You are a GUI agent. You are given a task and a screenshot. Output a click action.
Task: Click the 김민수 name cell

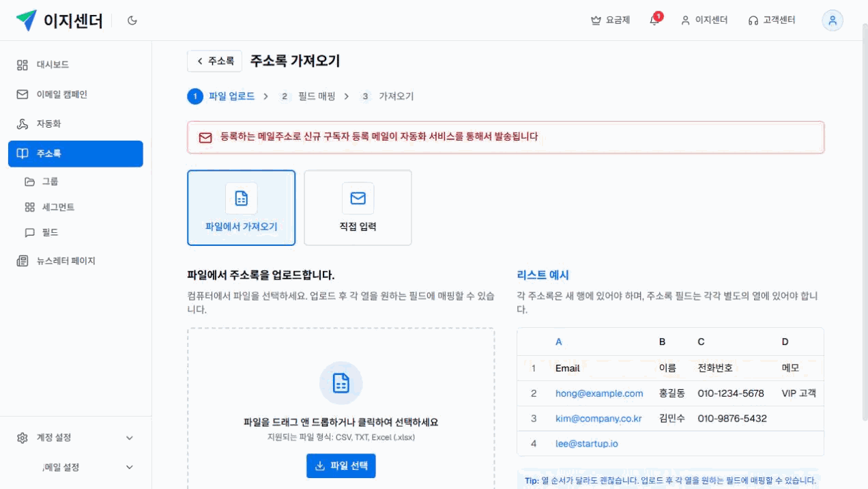tap(672, 419)
